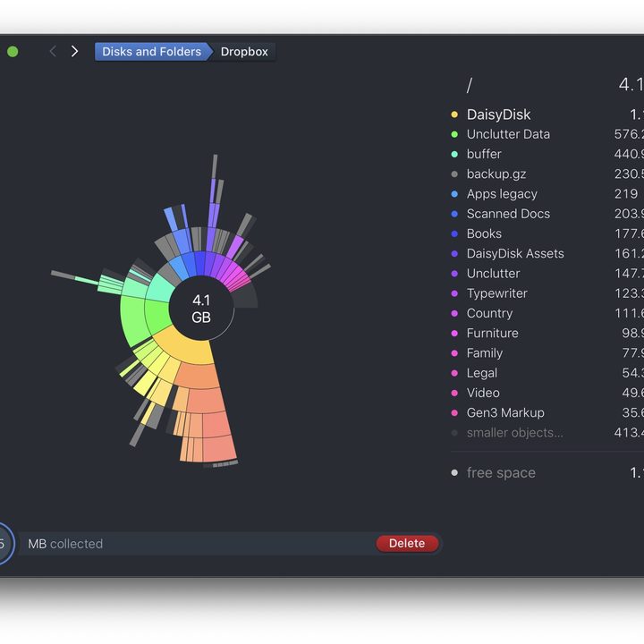Click the collector circle next to MB collected
The height and width of the screenshot is (644, 644).
point(4,544)
